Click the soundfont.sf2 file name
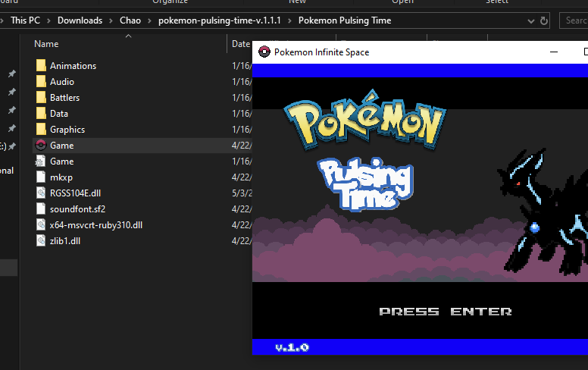 pos(77,209)
